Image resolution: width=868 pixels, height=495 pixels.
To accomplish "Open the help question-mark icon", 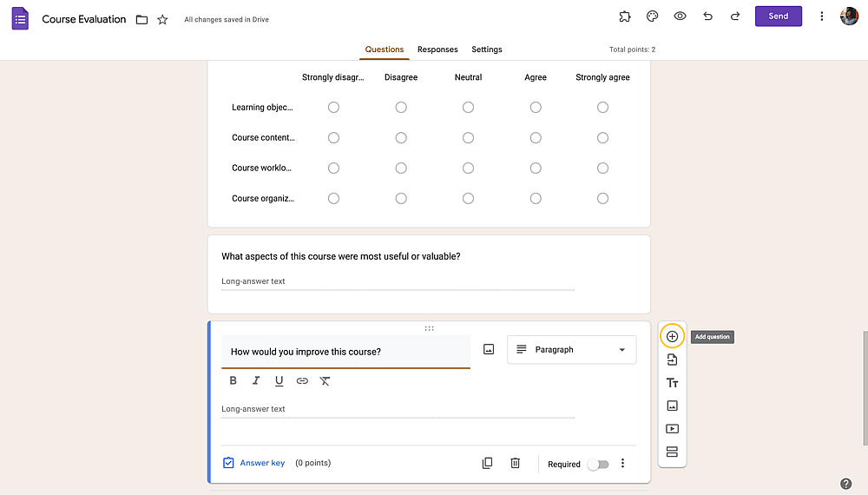I will point(845,484).
